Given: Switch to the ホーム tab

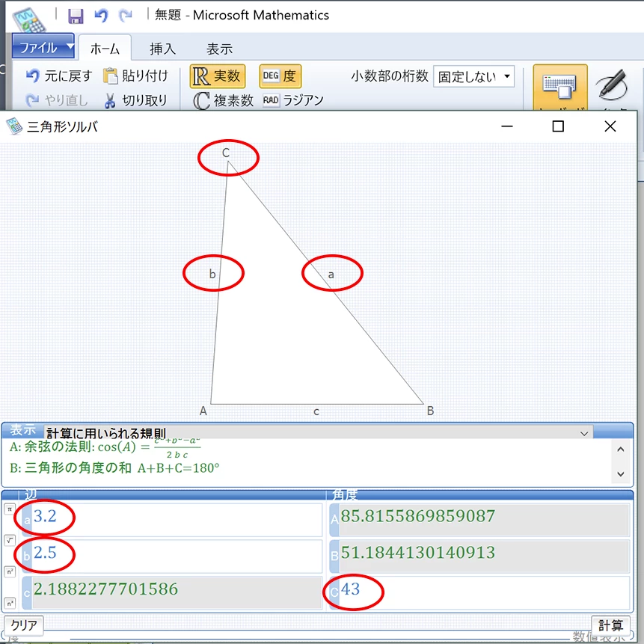Looking at the screenshot, I should (x=105, y=49).
